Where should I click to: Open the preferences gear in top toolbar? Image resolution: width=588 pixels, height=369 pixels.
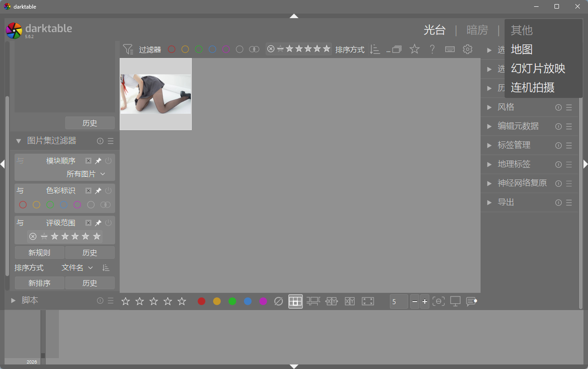[x=467, y=49]
